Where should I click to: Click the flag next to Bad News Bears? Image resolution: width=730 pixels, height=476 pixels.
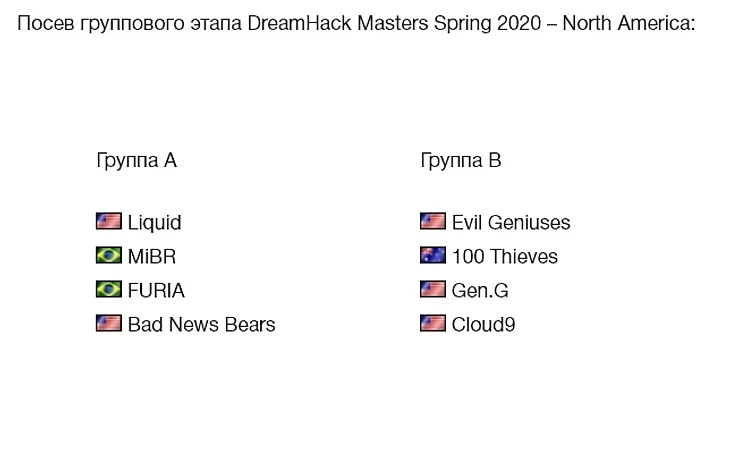click(109, 323)
